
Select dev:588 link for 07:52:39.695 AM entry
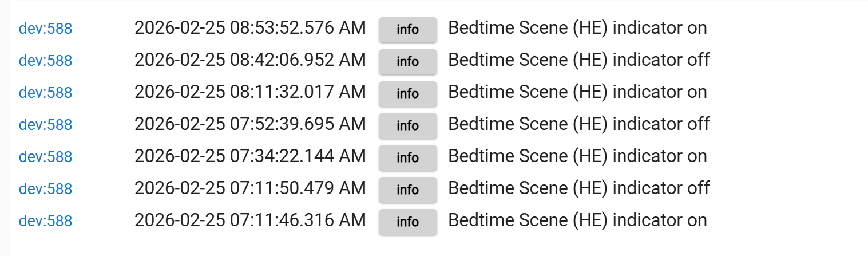(45, 125)
